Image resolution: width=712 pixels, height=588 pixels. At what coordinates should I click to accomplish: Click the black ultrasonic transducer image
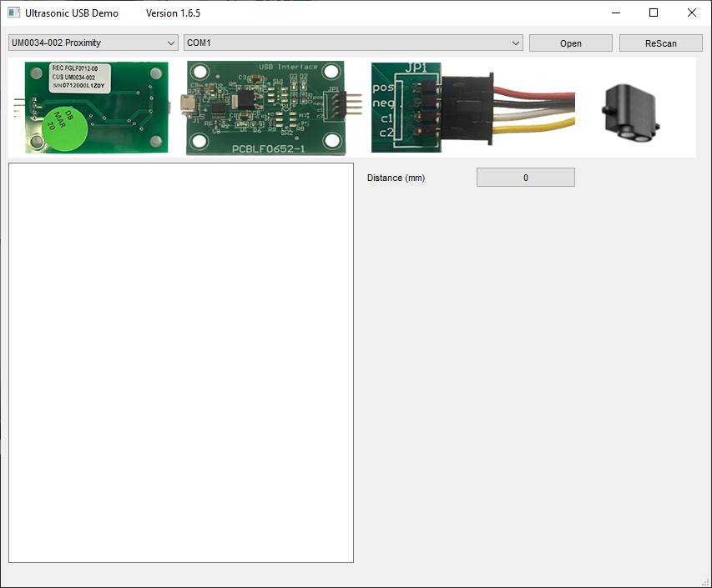630,108
